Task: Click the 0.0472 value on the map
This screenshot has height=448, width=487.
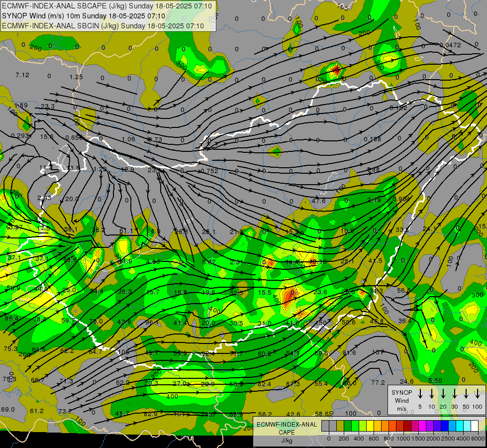Action: click(x=450, y=45)
